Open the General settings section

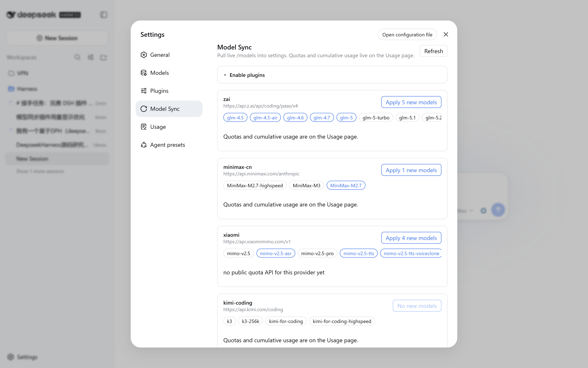point(169,55)
